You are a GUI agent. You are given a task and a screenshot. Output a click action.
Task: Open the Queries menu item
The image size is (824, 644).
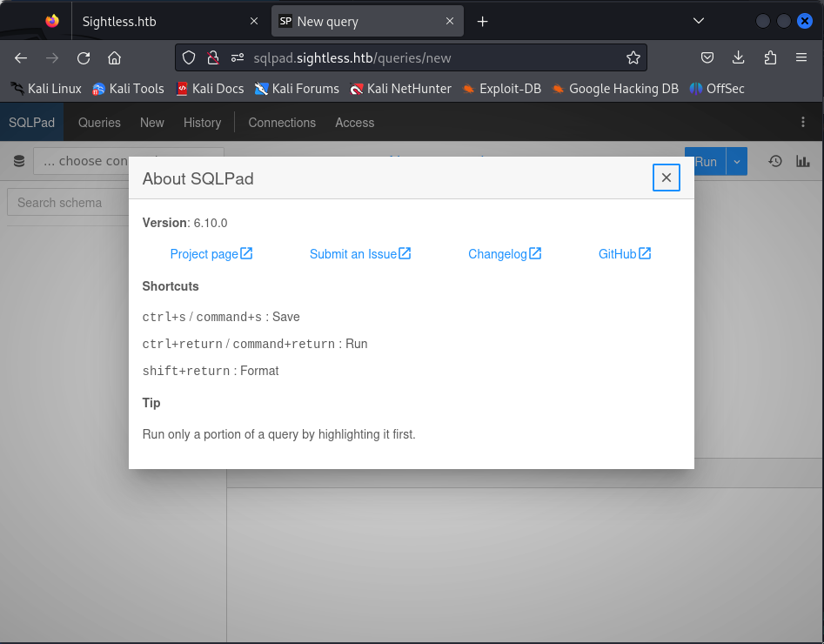[x=99, y=123]
